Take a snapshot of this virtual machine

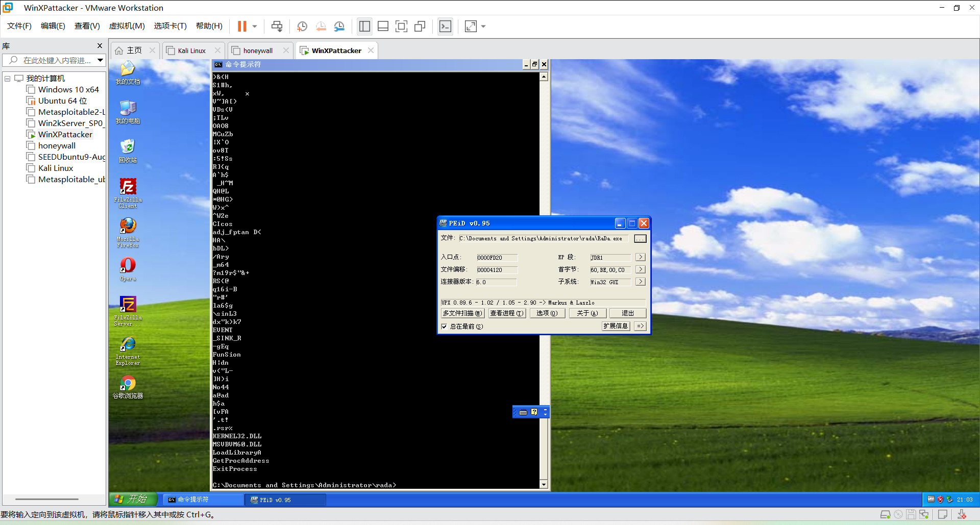pyautogui.click(x=302, y=26)
